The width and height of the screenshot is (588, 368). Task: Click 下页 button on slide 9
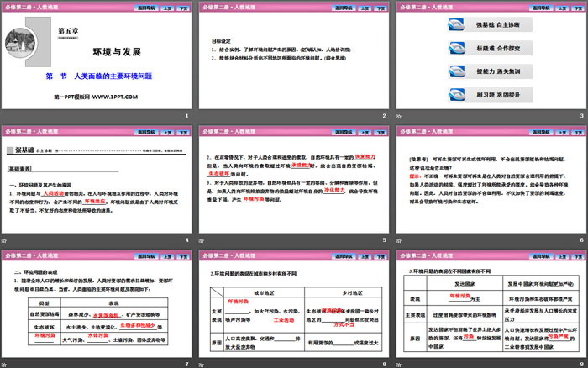point(578,256)
